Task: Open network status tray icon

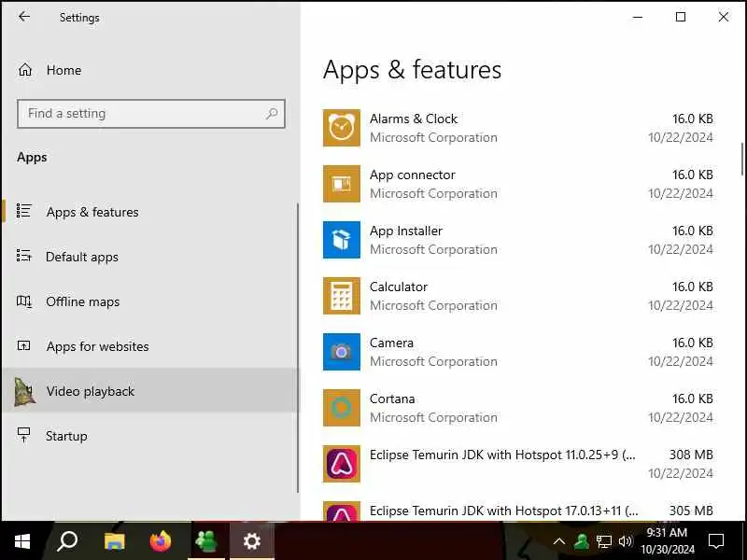Action: coord(603,541)
